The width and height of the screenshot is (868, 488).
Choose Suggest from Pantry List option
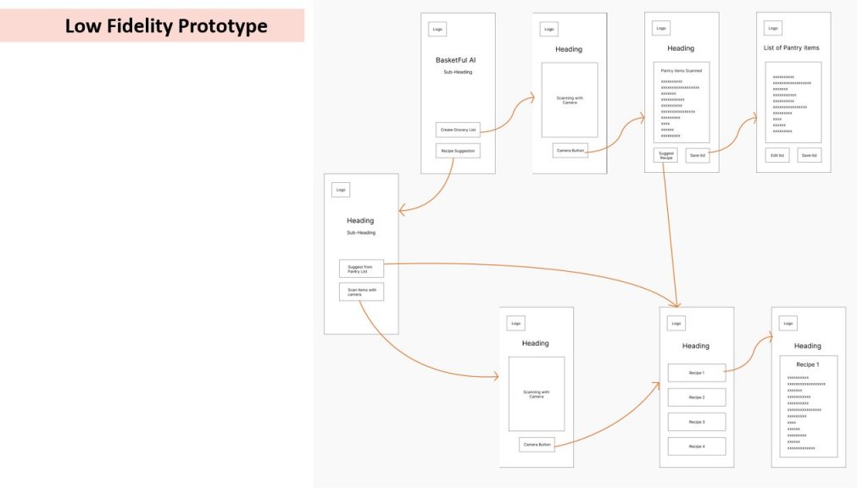361,269
